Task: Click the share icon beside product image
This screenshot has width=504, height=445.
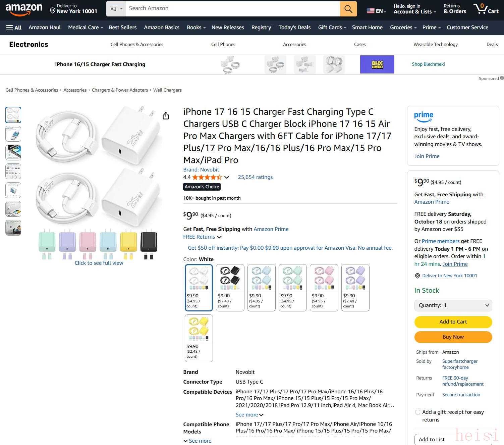Action: (x=166, y=116)
